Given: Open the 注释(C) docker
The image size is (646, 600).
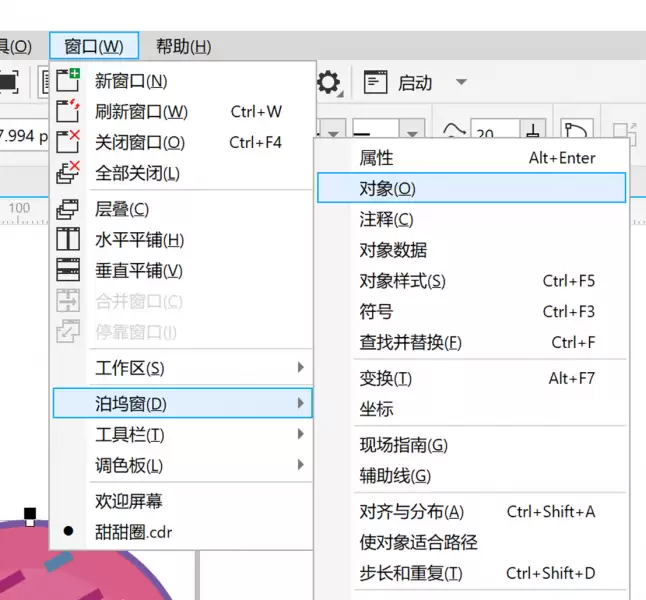Looking at the screenshot, I should 472,219.
